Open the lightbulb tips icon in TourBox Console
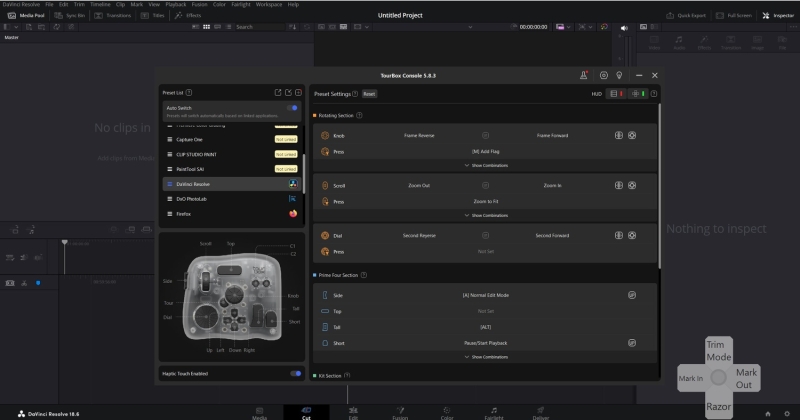Screen dimensions: 800x420 click(619, 75)
